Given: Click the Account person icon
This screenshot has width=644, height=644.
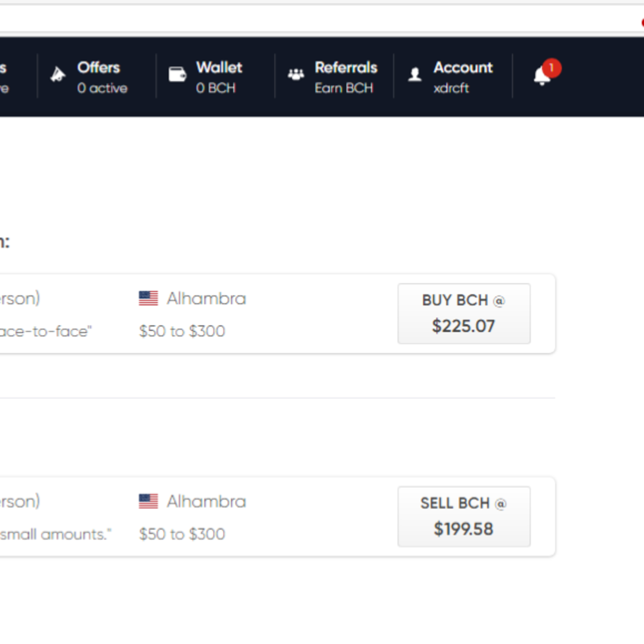Looking at the screenshot, I should coord(415,74).
